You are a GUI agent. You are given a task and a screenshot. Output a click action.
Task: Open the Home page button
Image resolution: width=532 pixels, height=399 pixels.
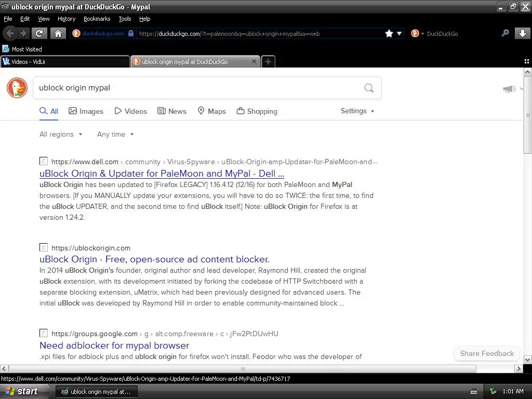pyautogui.click(x=58, y=33)
